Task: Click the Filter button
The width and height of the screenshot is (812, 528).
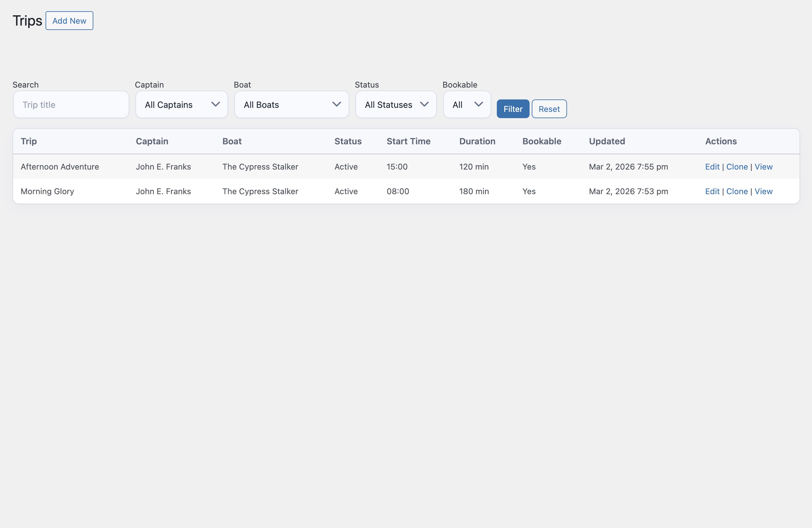Action: [512, 109]
